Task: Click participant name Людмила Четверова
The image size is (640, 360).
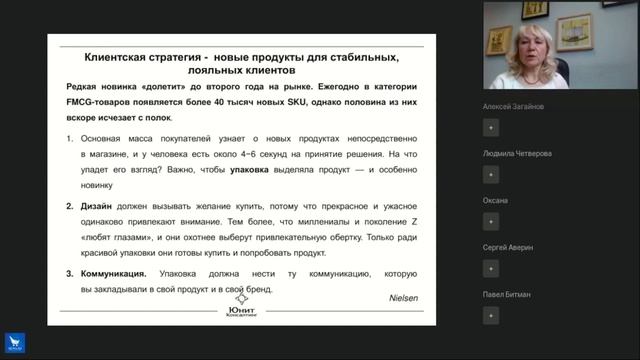Action: pos(517,153)
